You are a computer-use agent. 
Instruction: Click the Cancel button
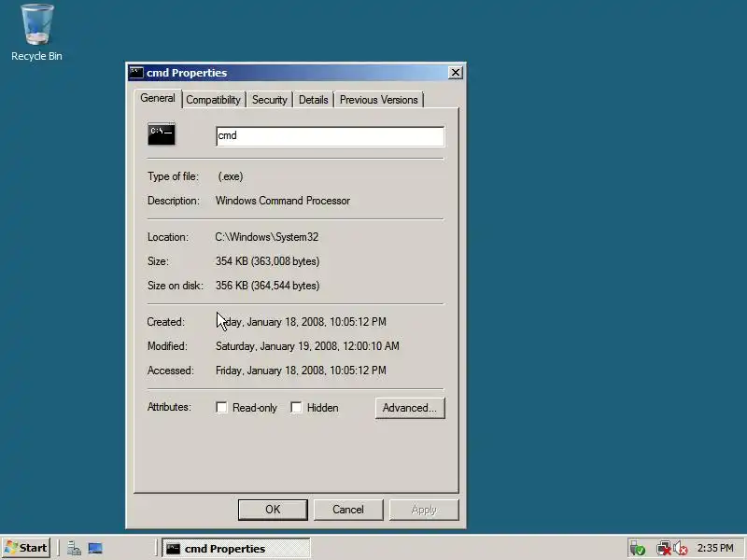point(348,510)
